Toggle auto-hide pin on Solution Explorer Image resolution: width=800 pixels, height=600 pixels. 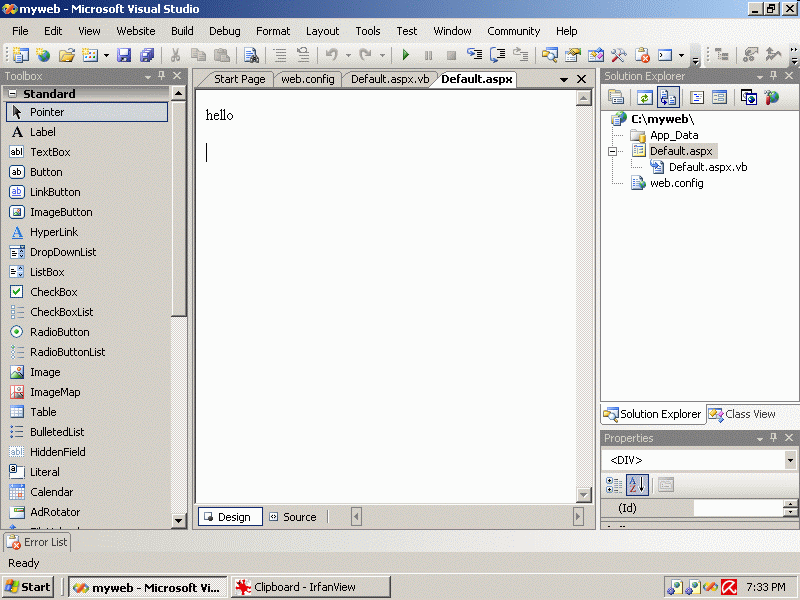click(771, 76)
